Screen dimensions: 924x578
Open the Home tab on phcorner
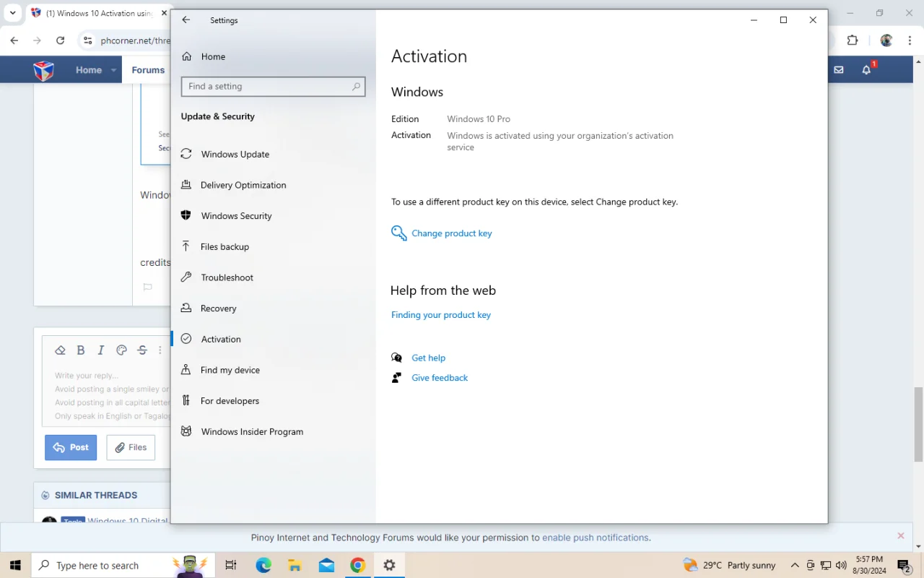pos(89,70)
